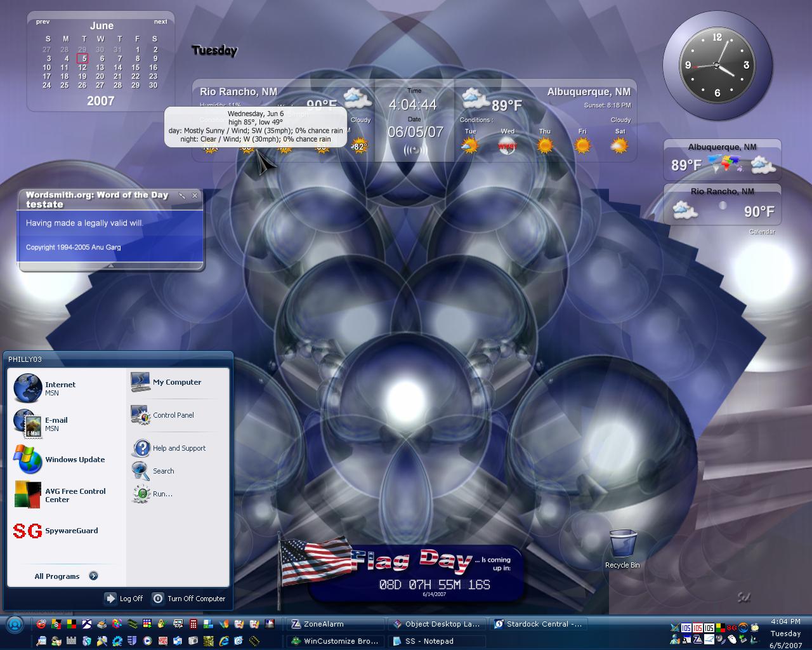Switch to ZoneAlarm taskbar window
Image resolution: width=812 pixels, height=650 pixels.
tap(336, 624)
